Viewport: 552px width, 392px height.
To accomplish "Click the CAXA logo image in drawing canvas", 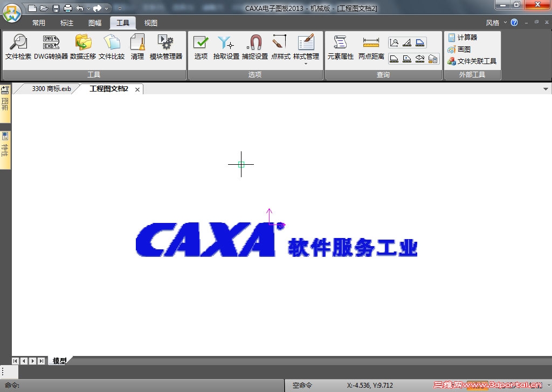I will (277, 240).
